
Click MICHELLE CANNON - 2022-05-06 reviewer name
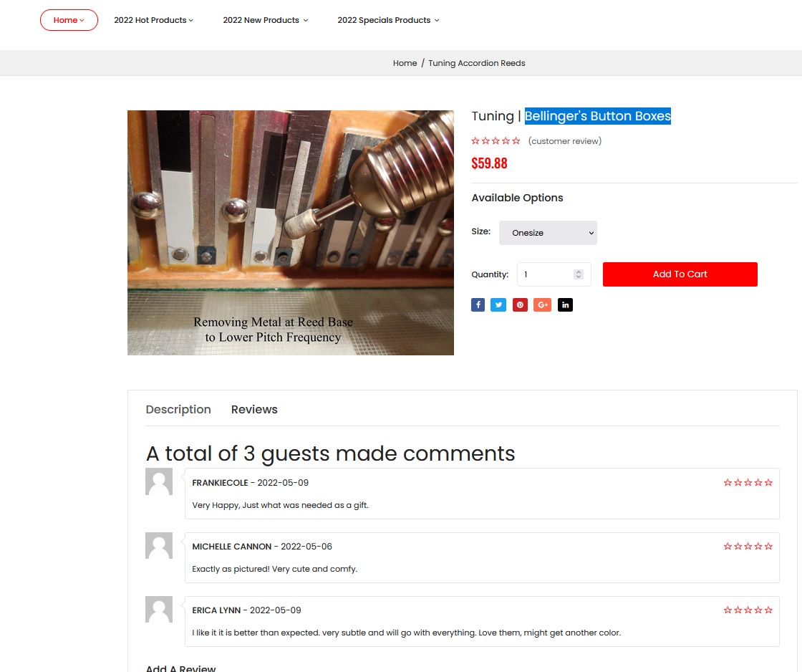(x=262, y=547)
